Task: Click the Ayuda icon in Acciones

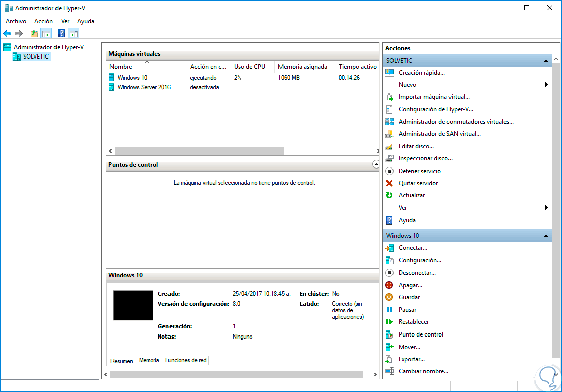Action: pyautogui.click(x=389, y=220)
